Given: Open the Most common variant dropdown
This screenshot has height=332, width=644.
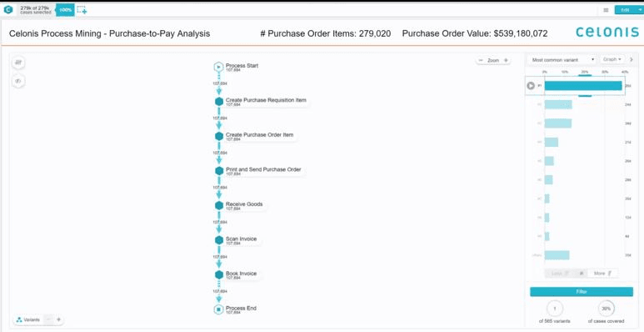Looking at the screenshot, I should click(562, 60).
